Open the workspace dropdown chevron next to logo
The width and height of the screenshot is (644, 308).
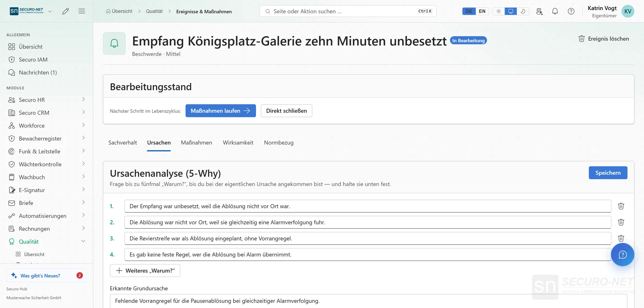point(50,11)
